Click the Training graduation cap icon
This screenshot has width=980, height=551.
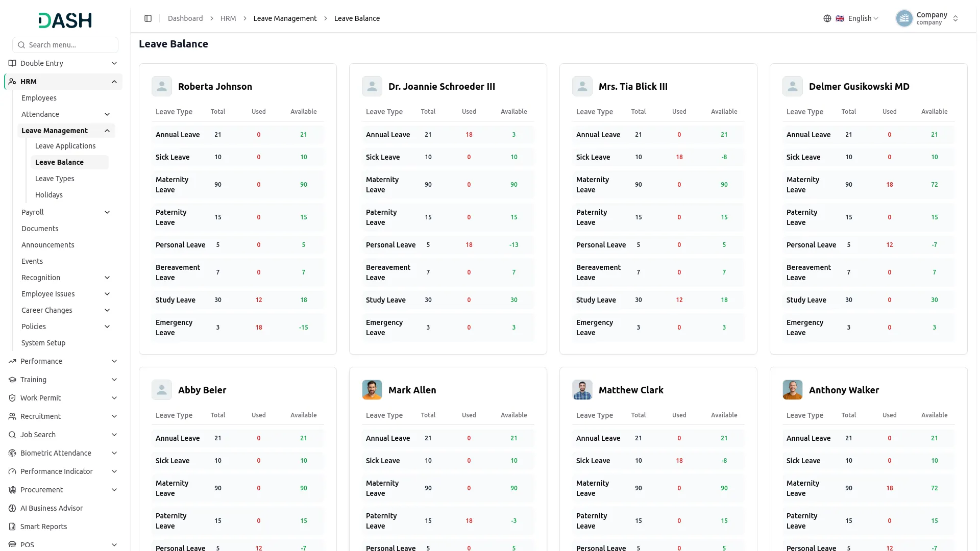pos(12,380)
